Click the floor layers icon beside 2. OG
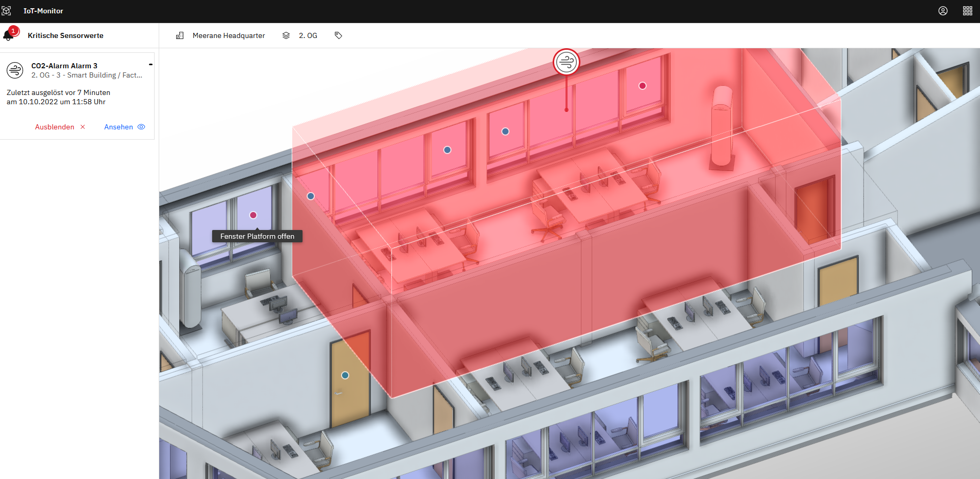980x479 pixels. [x=286, y=35]
